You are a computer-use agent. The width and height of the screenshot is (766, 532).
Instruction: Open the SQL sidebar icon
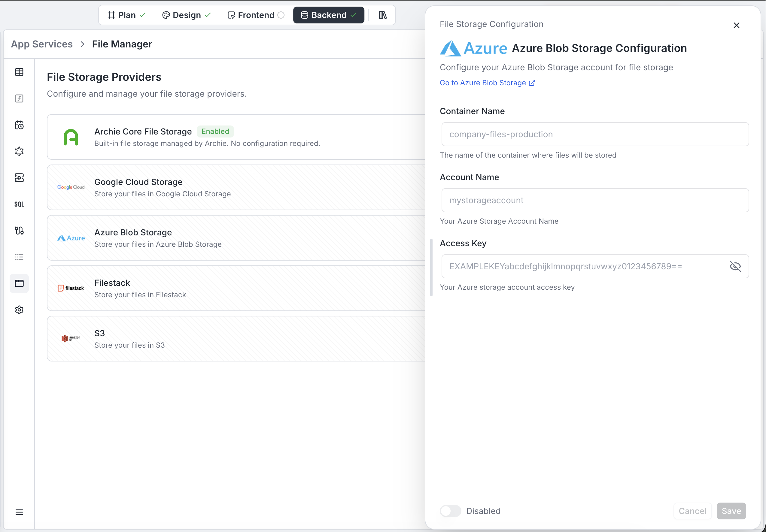click(x=19, y=204)
